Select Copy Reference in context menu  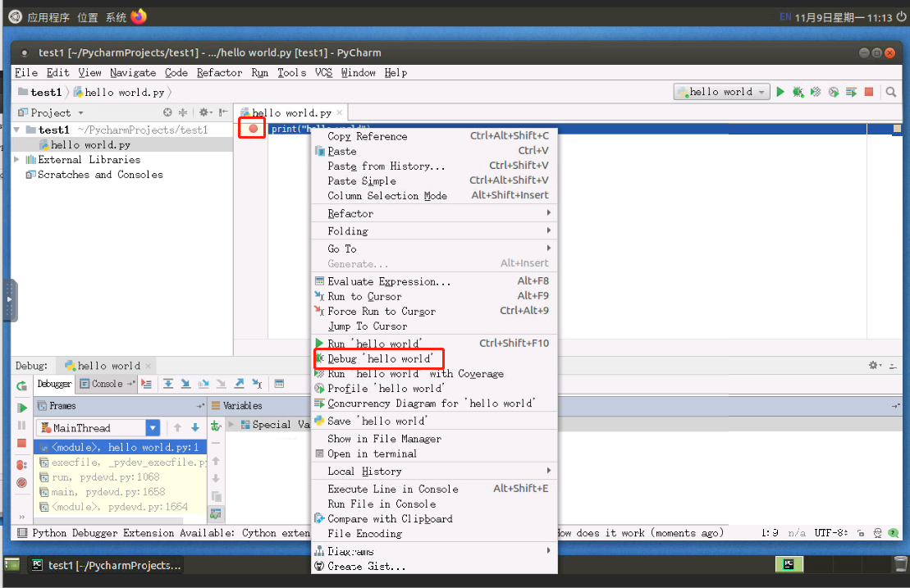(434, 135)
